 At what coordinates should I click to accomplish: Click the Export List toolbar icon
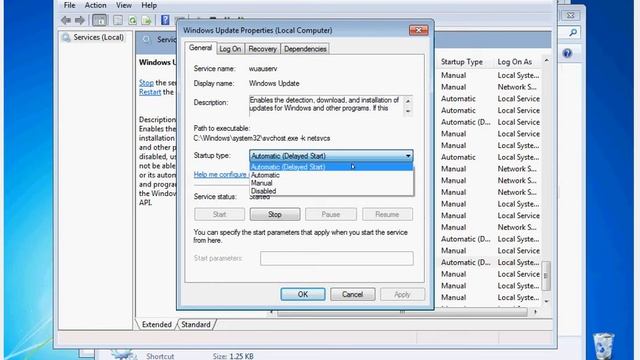pos(147,20)
